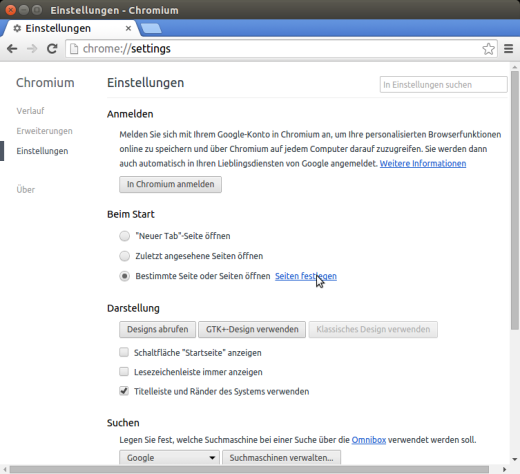Bookmark this page with the star icon

tap(488, 49)
